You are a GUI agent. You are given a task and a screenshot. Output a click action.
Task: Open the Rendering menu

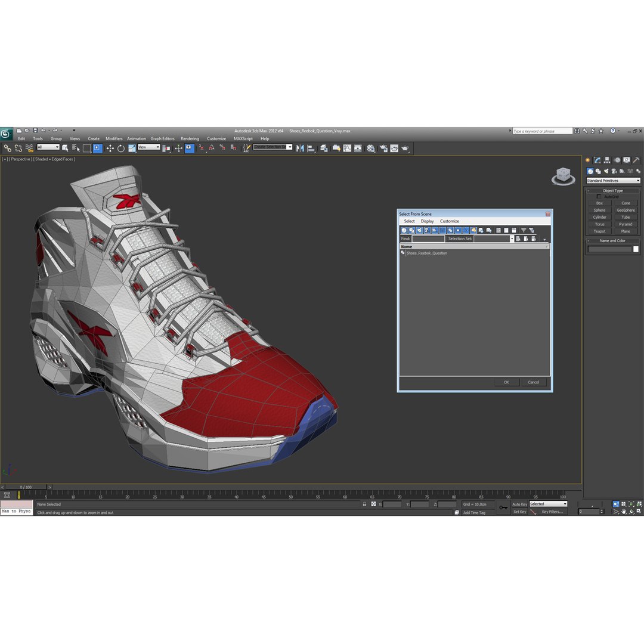click(x=190, y=138)
